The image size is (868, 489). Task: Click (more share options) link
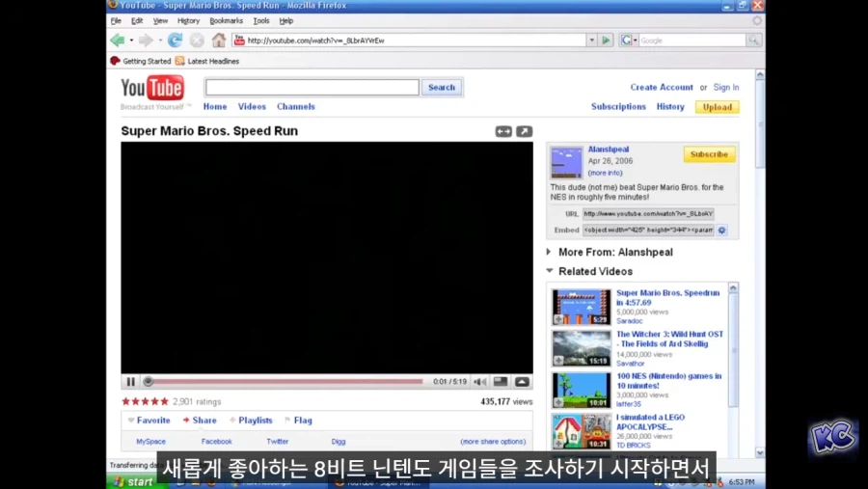coord(493,442)
